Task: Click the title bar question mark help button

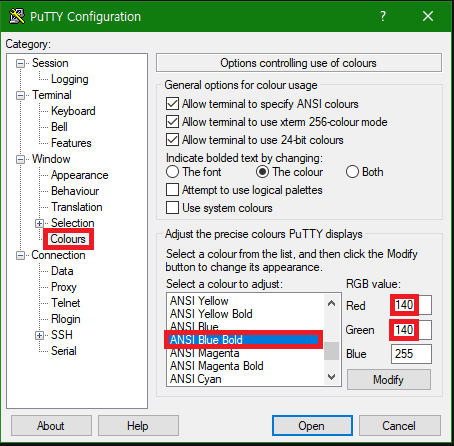Action: 383,16
